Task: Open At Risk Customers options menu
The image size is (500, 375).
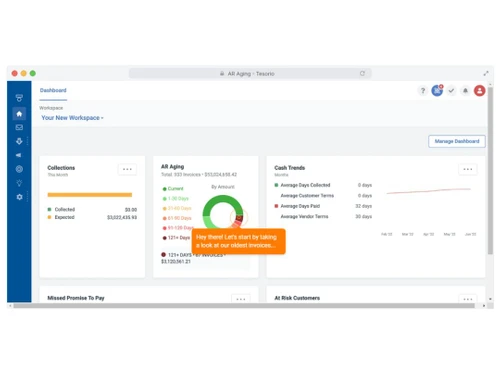Action: coord(468,299)
